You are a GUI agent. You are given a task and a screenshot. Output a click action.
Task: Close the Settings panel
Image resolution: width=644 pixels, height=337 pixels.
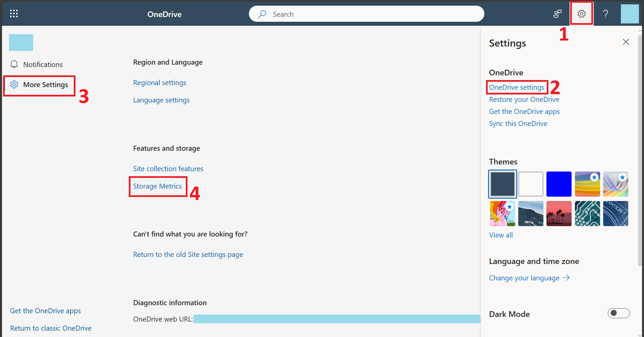[x=626, y=42]
